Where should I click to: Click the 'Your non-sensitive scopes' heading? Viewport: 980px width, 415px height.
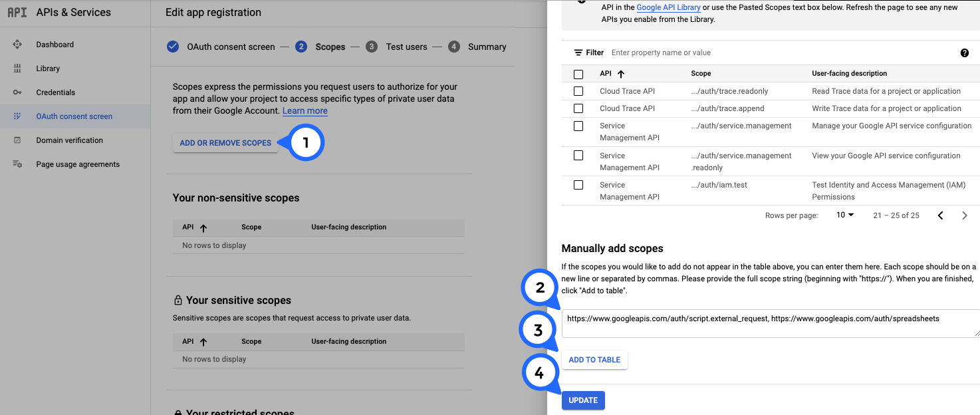236,198
